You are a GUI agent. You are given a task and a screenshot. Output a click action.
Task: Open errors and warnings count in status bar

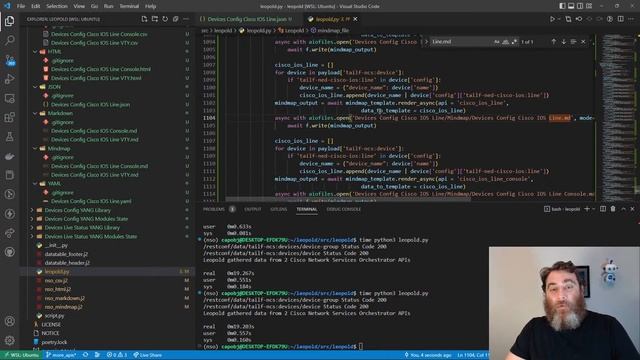coord(117,355)
